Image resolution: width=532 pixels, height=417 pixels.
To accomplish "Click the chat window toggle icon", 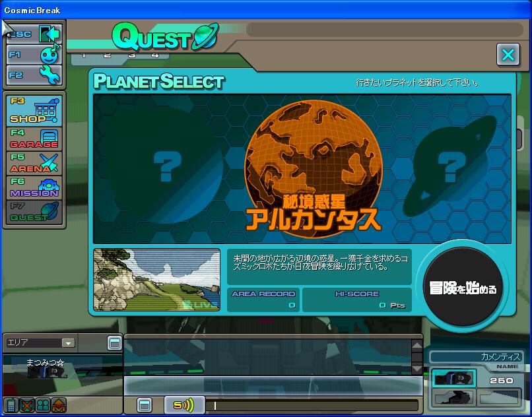I will 145,405.
